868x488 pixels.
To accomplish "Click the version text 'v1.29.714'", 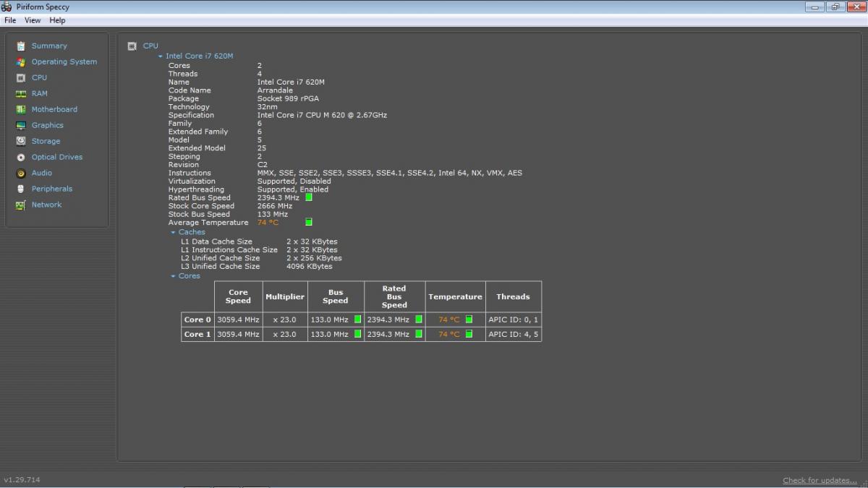I will tap(22, 479).
